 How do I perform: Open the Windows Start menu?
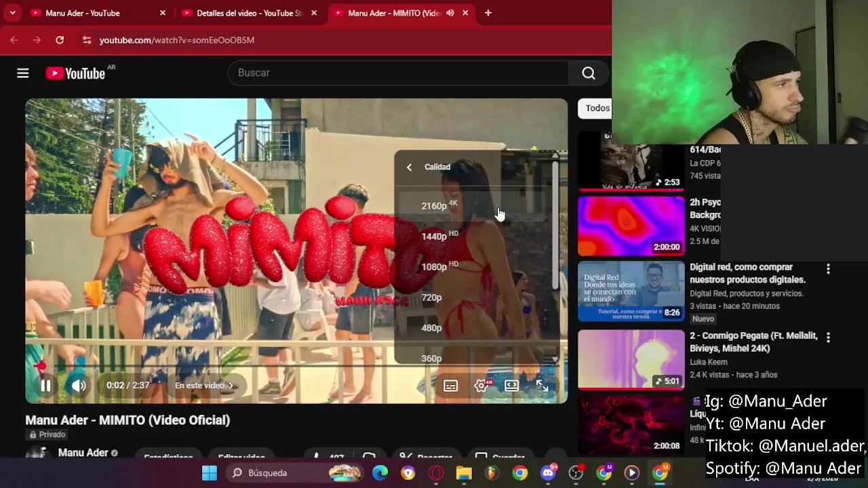pos(210,473)
